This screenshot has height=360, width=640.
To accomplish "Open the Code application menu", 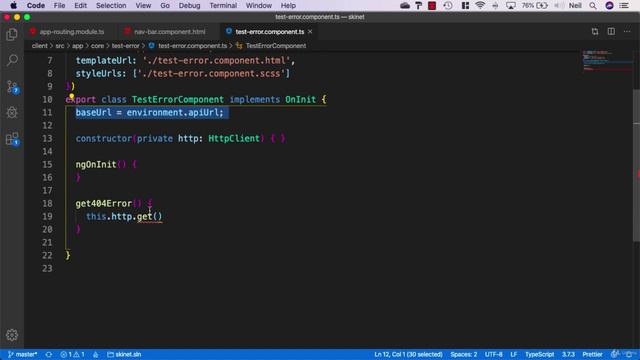I will tap(36, 6).
